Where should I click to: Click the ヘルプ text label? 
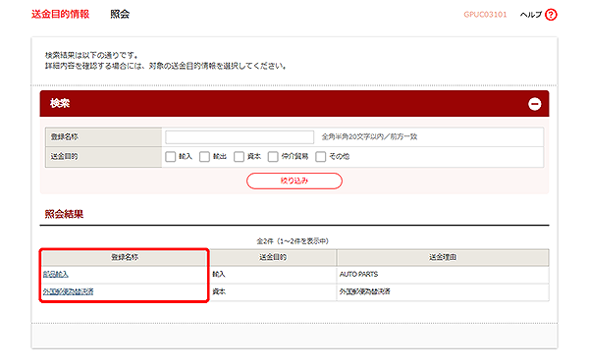pyautogui.click(x=531, y=15)
